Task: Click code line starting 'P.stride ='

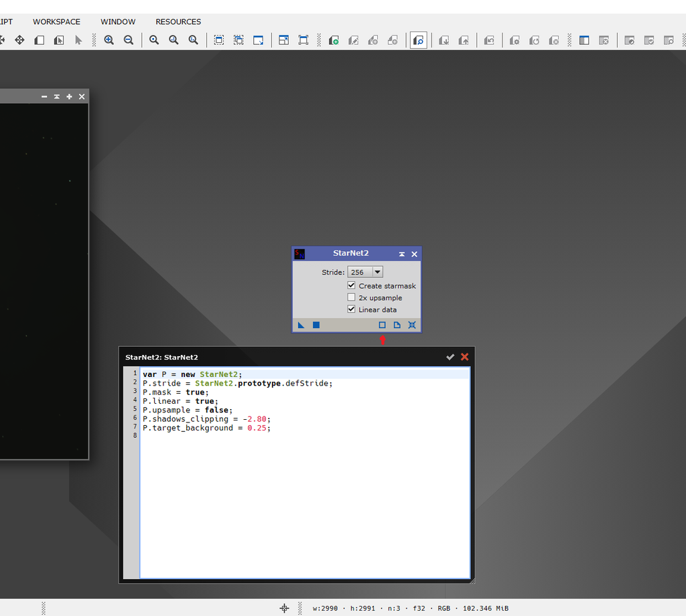Action: point(238,384)
